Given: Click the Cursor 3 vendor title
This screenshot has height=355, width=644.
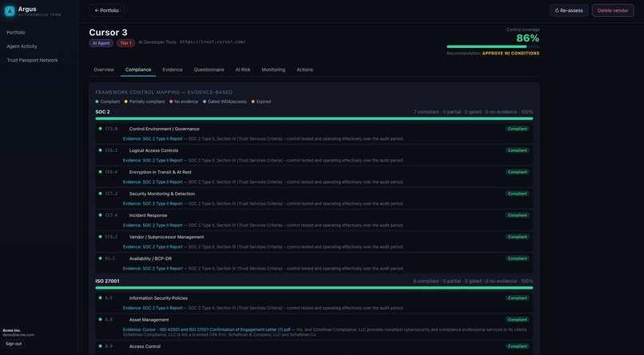Looking at the screenshot, I should pos(108,33).
